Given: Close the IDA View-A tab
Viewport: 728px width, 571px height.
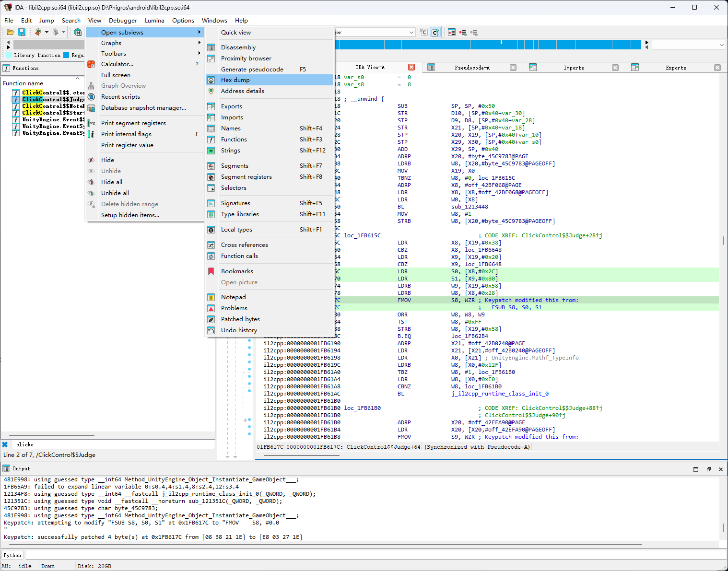Looking at the screenshot, I should 411,67.
